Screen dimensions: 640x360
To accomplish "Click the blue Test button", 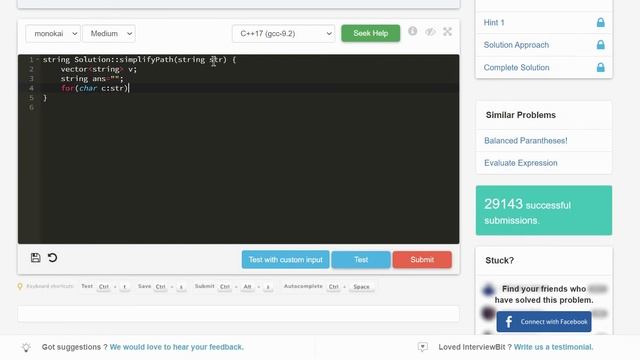I will pos(361,260).
